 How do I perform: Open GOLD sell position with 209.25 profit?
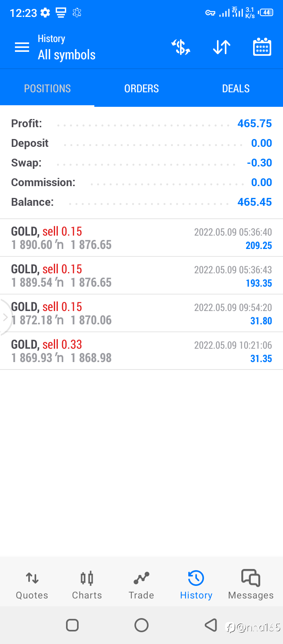pyautogui.click(x=141, y=238)
